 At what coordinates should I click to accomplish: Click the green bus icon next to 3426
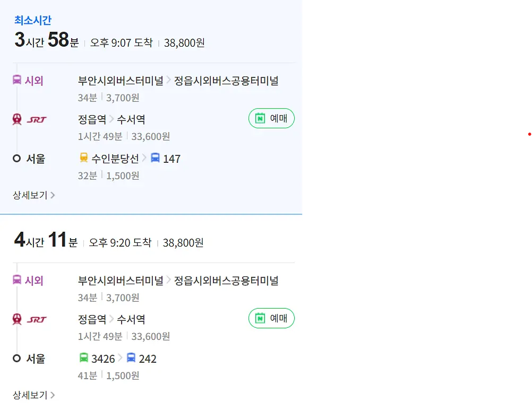[83, 357]
